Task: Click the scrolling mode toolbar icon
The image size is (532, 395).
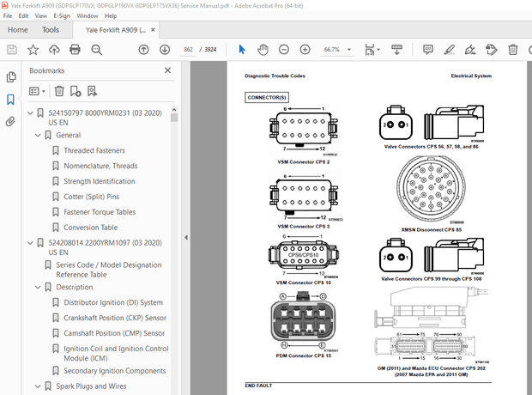Action: point(396,50)
